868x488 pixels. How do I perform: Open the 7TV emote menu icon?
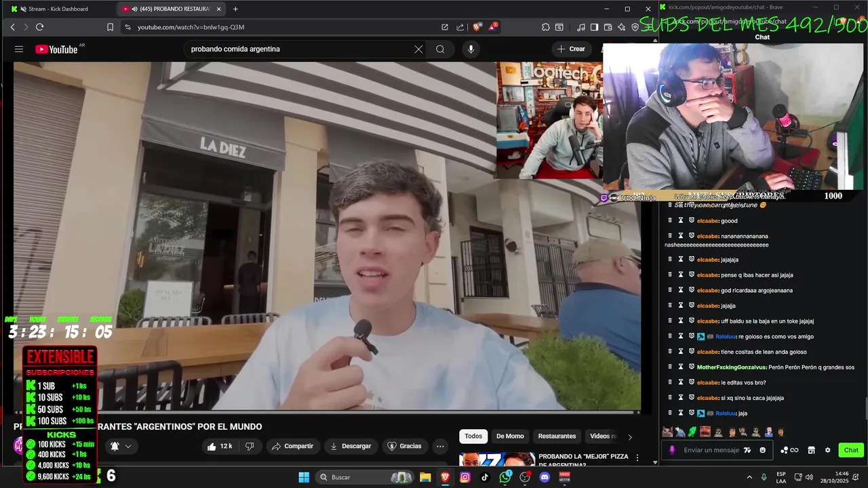[x=747, y=450]
